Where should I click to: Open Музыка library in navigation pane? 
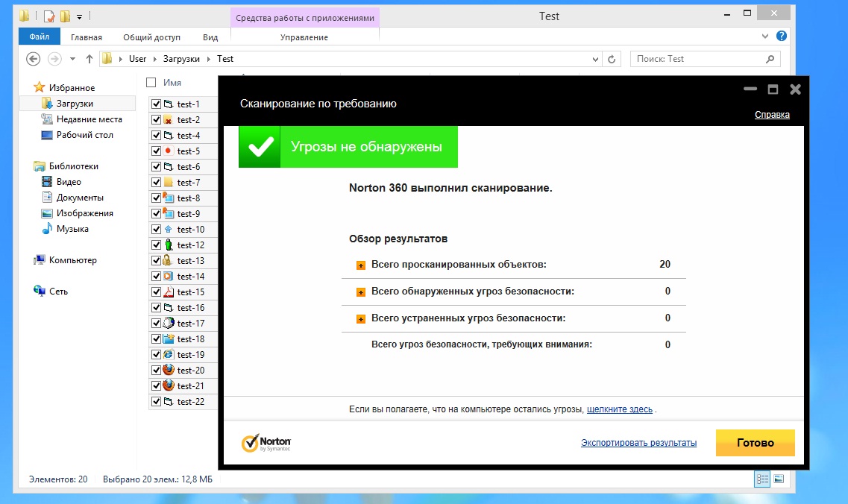tap(72, 229)
